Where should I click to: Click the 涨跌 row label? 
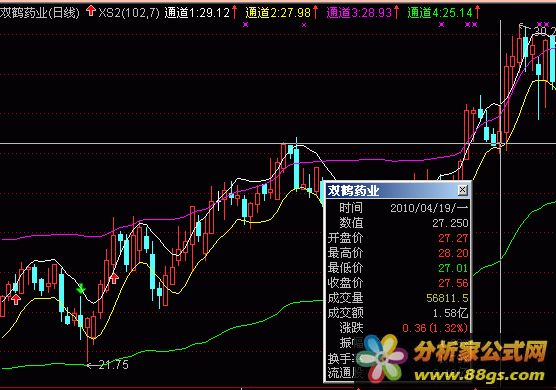[x=351, y=328]
